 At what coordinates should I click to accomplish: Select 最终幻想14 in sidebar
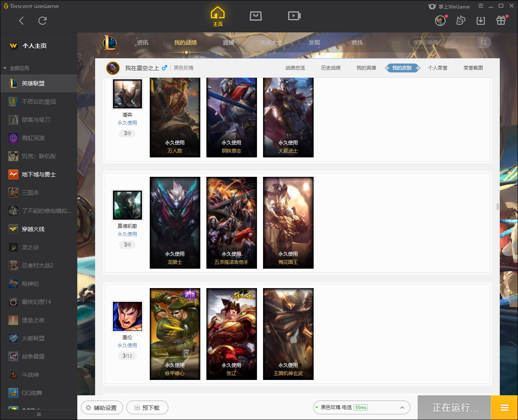38,302
